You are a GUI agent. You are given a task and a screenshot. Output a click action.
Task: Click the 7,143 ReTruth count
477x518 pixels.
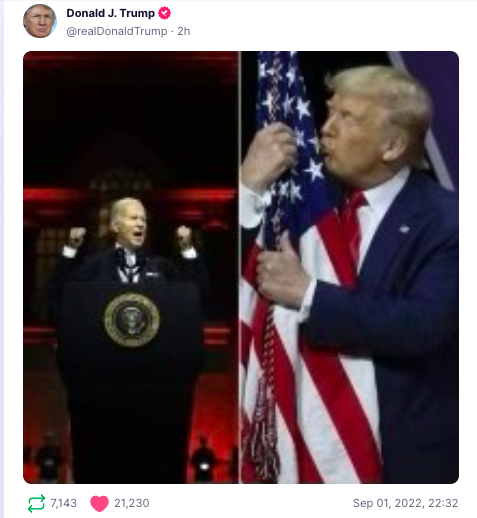pos(63,503)
